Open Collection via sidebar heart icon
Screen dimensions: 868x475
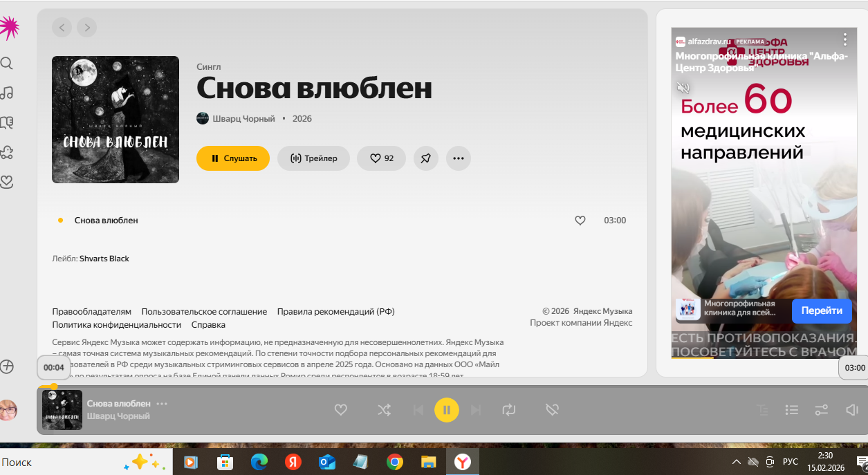(7, 182)
